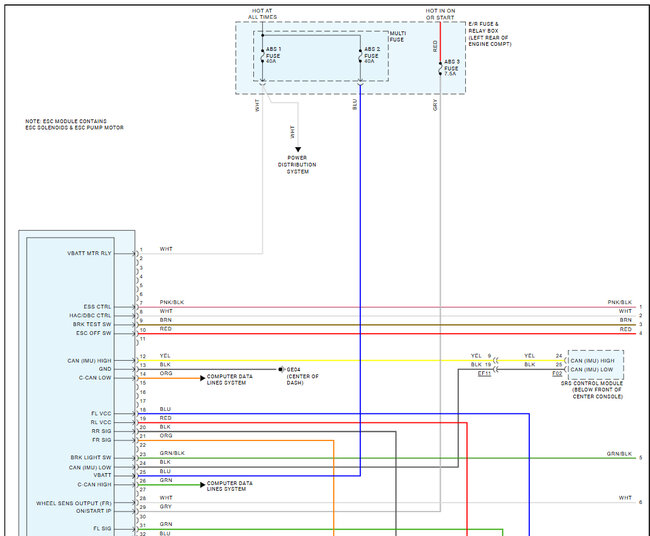Click the 'ABS 2 FUSE 40A' text

(372, 55)
